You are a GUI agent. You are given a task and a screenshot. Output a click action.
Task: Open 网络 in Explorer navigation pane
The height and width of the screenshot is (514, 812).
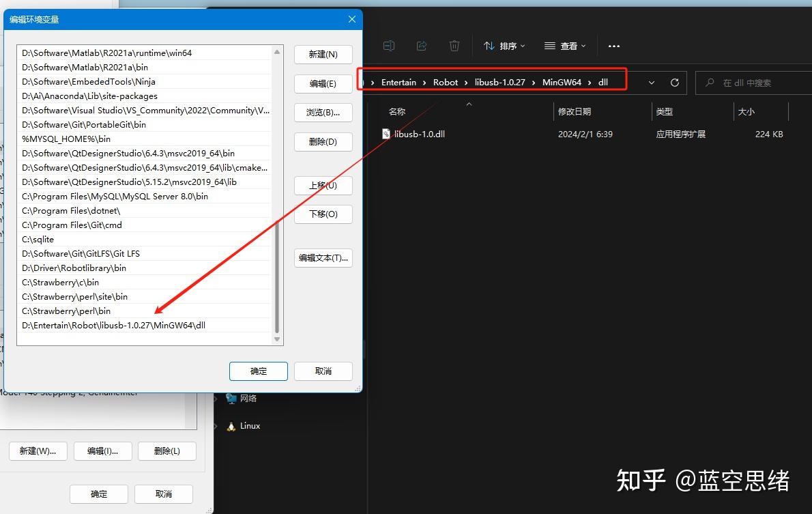tap(248, 399)
